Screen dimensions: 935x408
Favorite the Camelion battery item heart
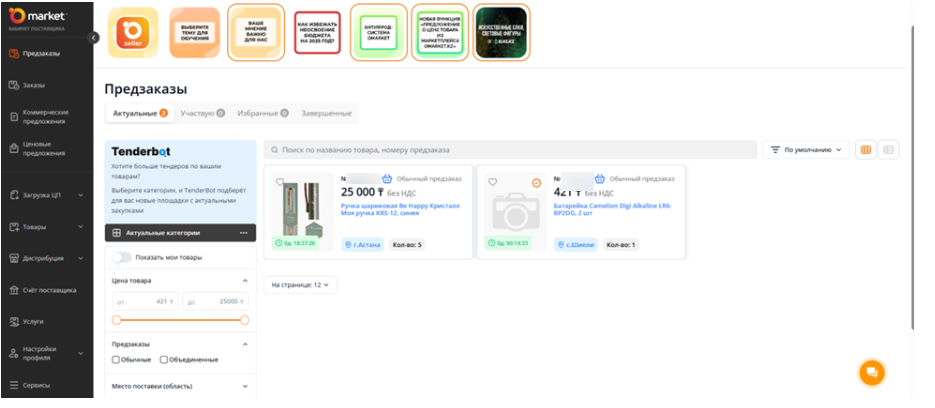pyautogui.click(x=493, y=182)
